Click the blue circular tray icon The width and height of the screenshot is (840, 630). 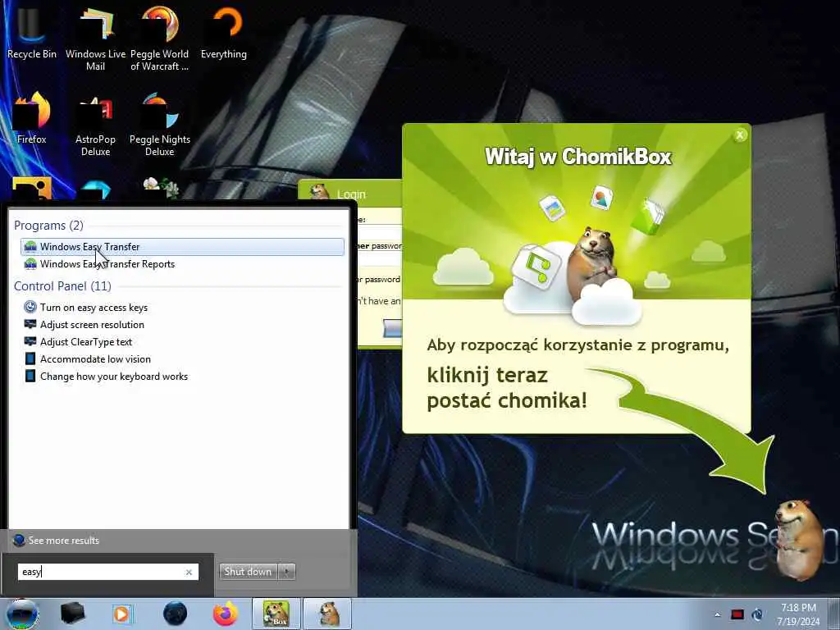click(x=757, y=614)
